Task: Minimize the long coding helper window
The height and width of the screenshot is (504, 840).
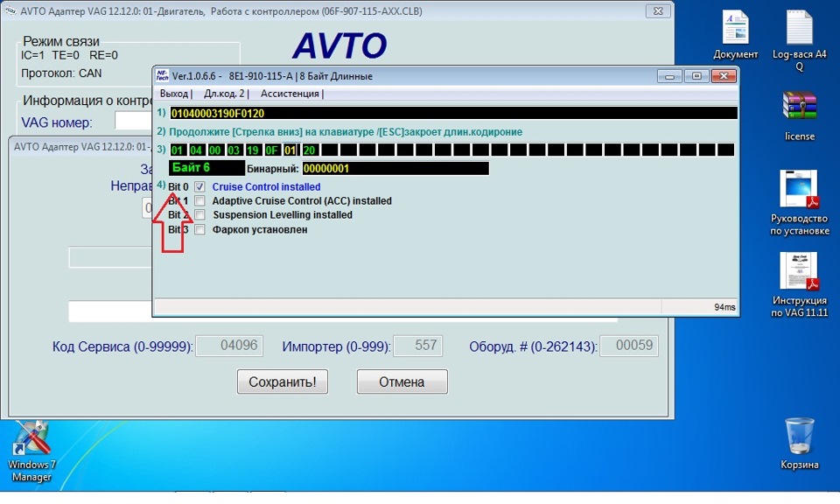Action: point(669,76)
